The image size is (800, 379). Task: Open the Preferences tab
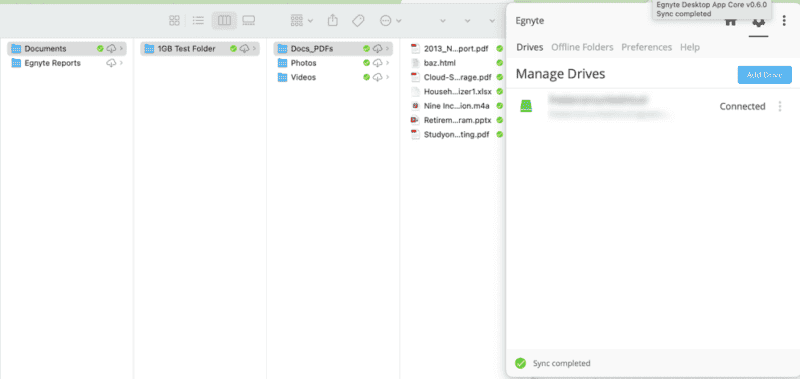coord(646,47)
